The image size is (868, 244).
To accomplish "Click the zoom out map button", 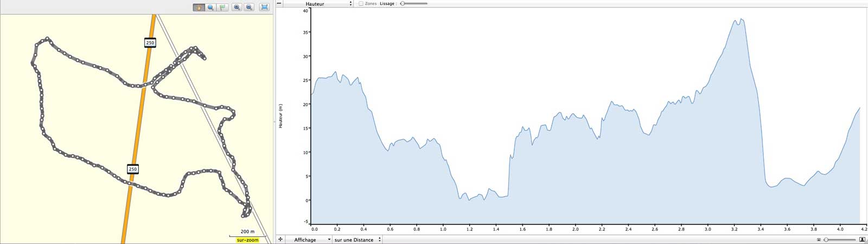I will point(249,7).
